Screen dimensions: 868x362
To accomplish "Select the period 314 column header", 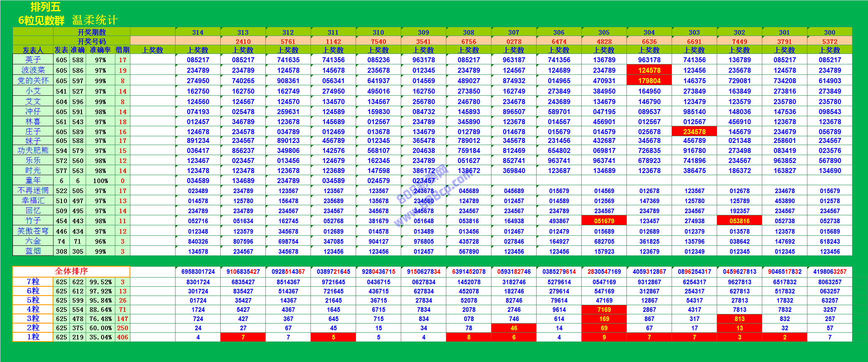I will click(x=198, y=32).
